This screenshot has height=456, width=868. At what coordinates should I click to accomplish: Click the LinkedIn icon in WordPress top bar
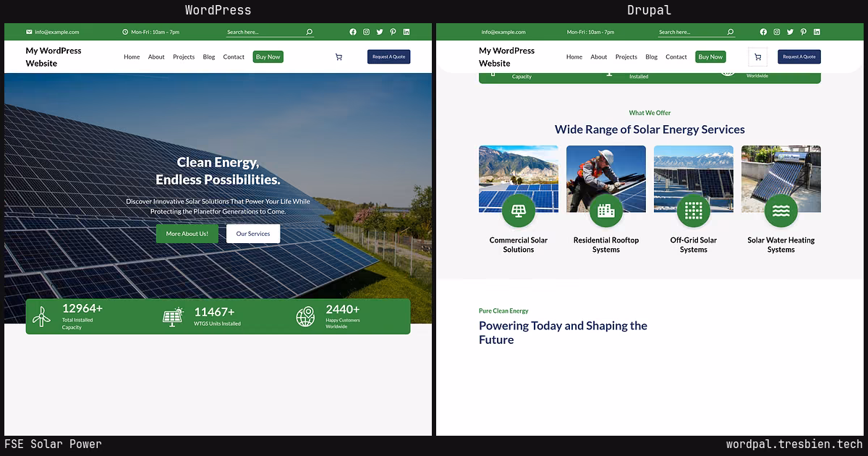point(407,32)
